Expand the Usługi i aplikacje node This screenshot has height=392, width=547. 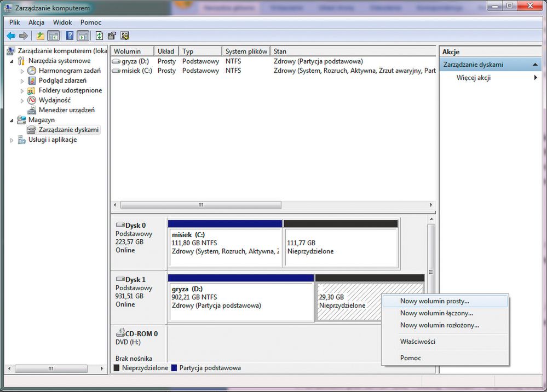click(x=11, y=140)
